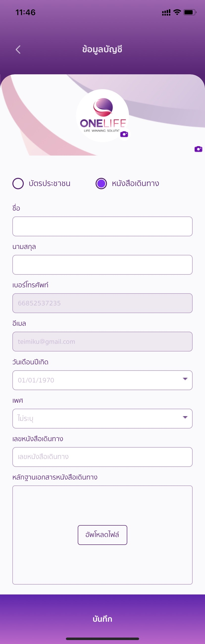Select the หนังสือเดินทาง radio button
This screenshot has height=644, width=205.
(x=101, y=184)
